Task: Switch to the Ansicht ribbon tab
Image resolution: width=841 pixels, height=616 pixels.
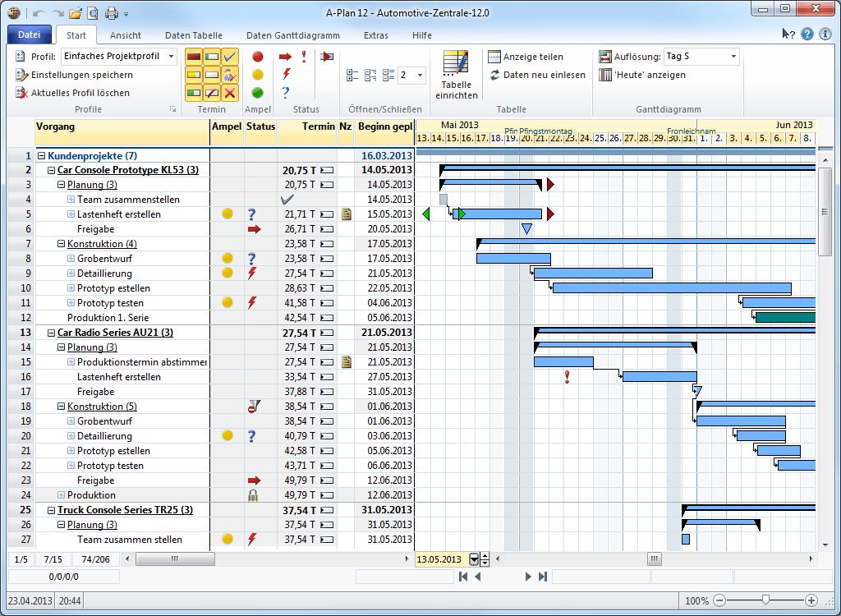Action: [126, 35]
